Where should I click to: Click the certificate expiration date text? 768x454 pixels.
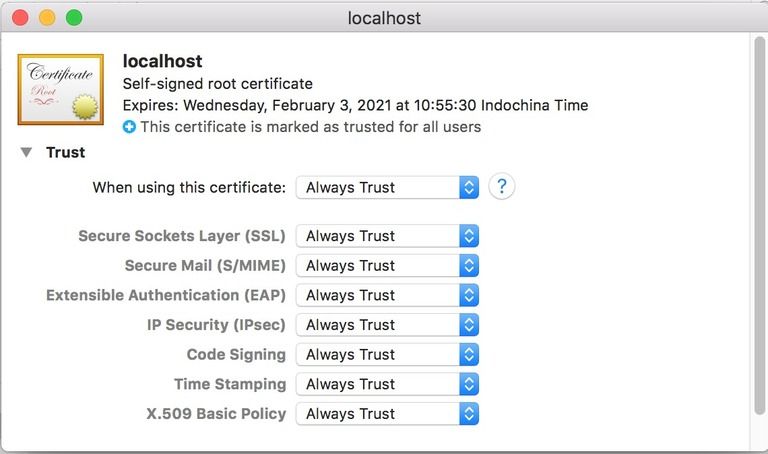pos(355,105)
